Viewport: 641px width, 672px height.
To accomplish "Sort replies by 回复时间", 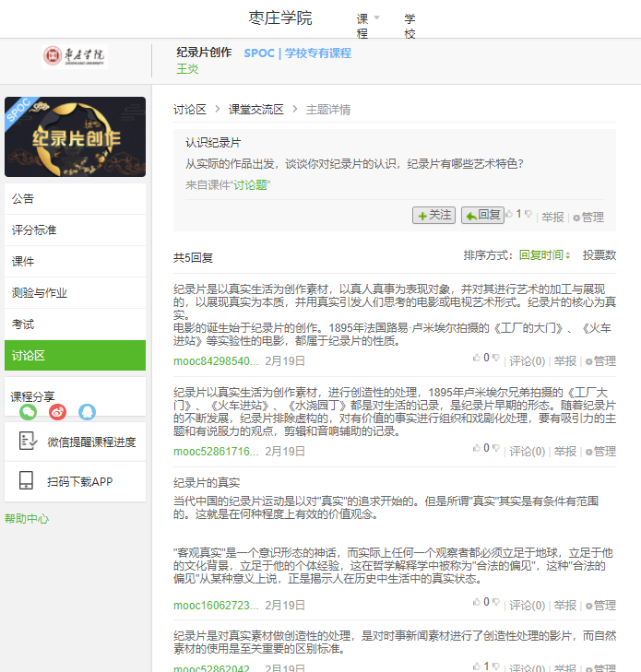I will click(x=544, y=255).
